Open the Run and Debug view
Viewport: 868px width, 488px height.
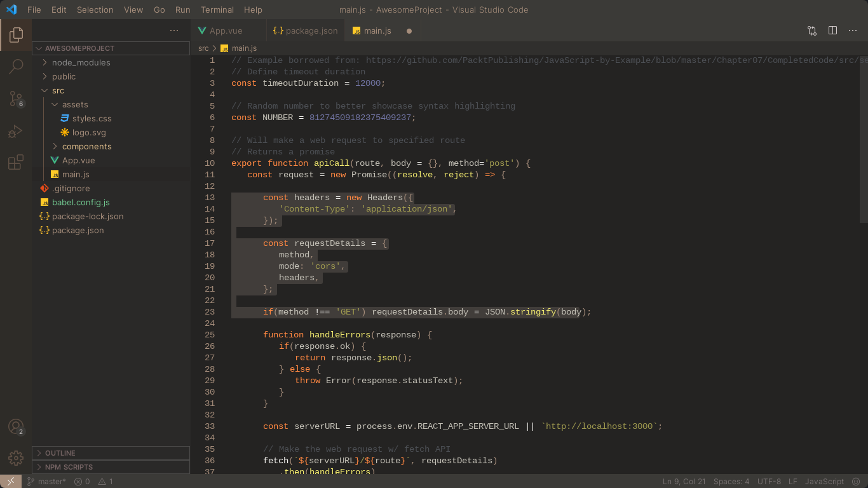tap(16, 131)
